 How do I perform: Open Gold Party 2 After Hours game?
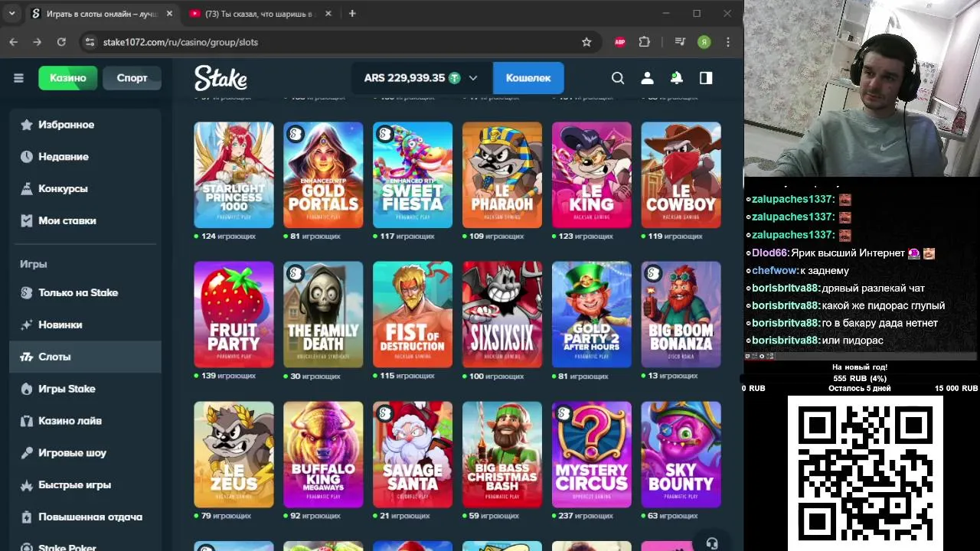coord(592,315)
